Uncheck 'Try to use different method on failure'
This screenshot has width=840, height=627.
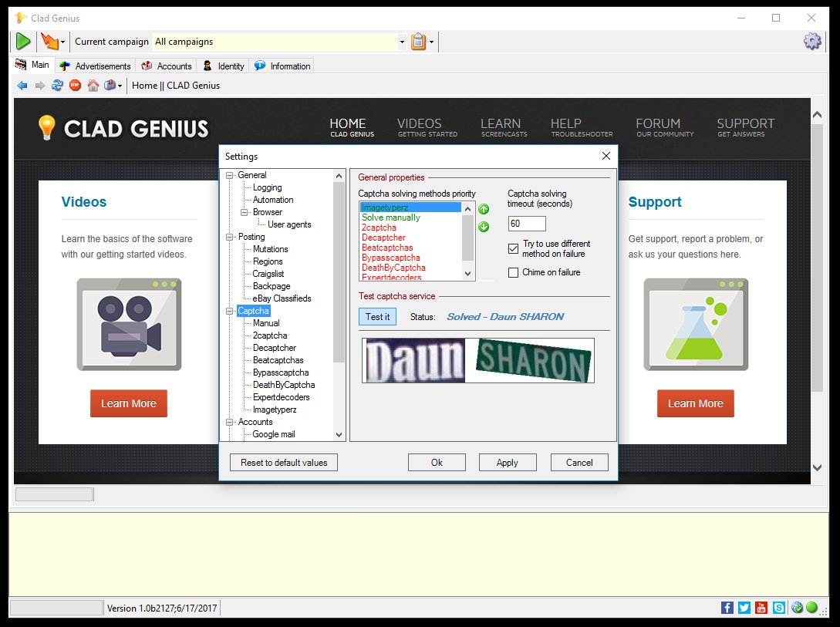pos(513,248)
